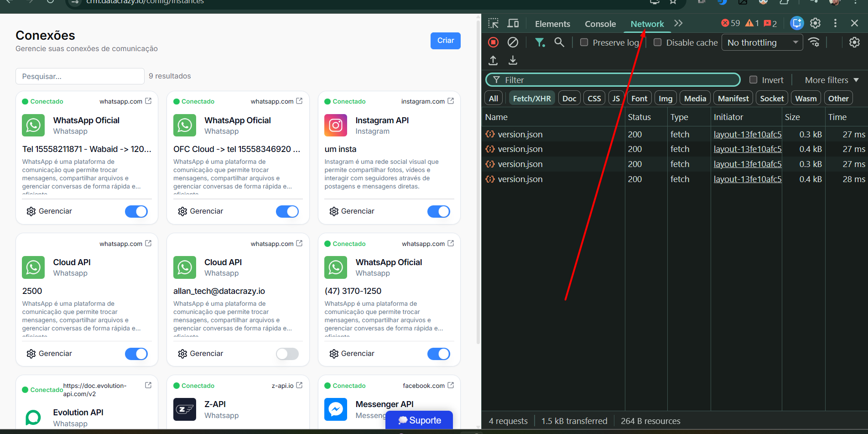Stop recording the network log

493,42
